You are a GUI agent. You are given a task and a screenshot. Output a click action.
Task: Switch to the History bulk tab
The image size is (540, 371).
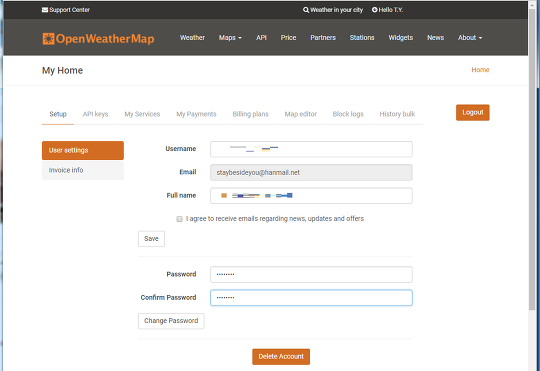(397, 114)
